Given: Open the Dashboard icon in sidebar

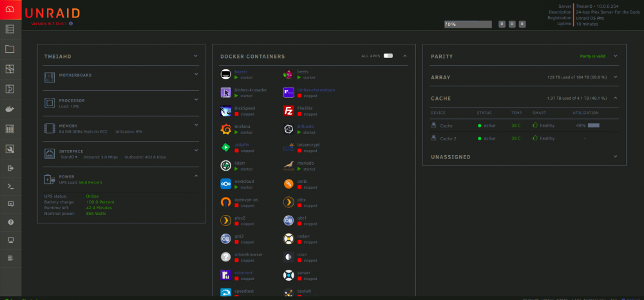Looking at the screenshot, I should pos(11,10).
